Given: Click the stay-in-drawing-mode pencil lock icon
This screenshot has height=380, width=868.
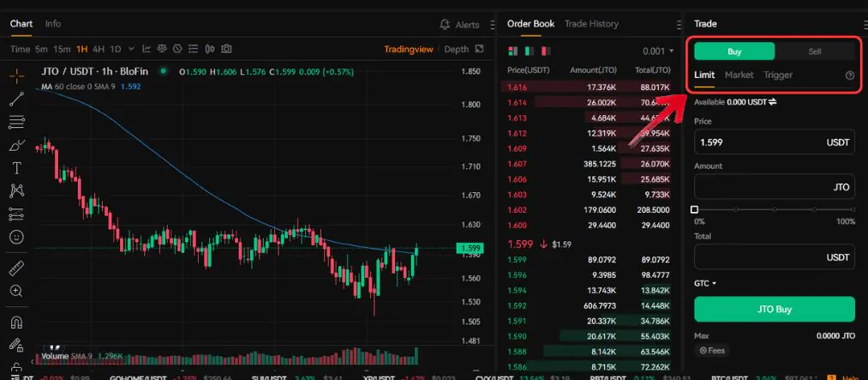Looking at the screenshot, I should click(x=16, y=346).
